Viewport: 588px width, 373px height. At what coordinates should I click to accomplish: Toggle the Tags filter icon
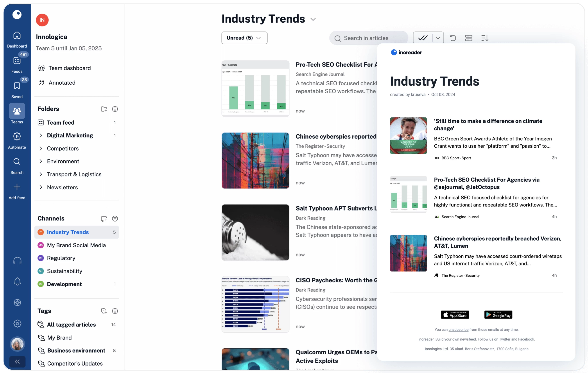115,311
